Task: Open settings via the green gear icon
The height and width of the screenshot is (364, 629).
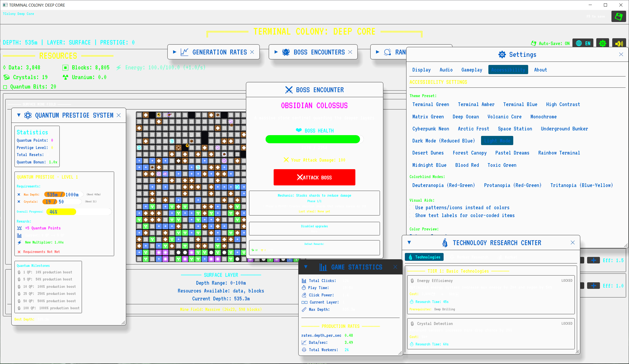Action: pos(603,43)
